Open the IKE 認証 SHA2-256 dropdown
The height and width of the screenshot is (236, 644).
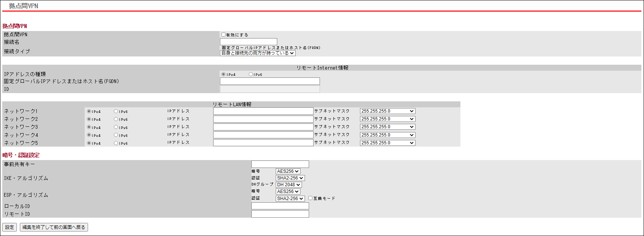pyautogui.click(x=290, y=178)
